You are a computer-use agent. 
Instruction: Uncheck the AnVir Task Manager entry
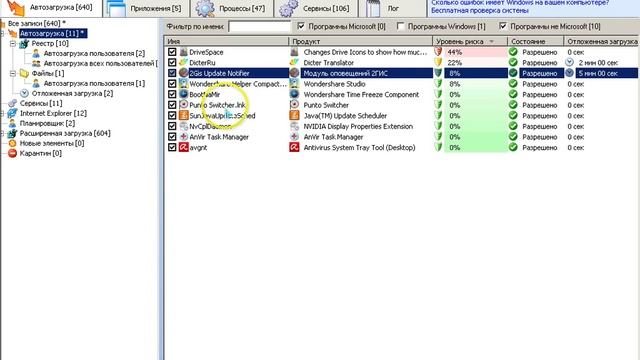coord(172,137)
